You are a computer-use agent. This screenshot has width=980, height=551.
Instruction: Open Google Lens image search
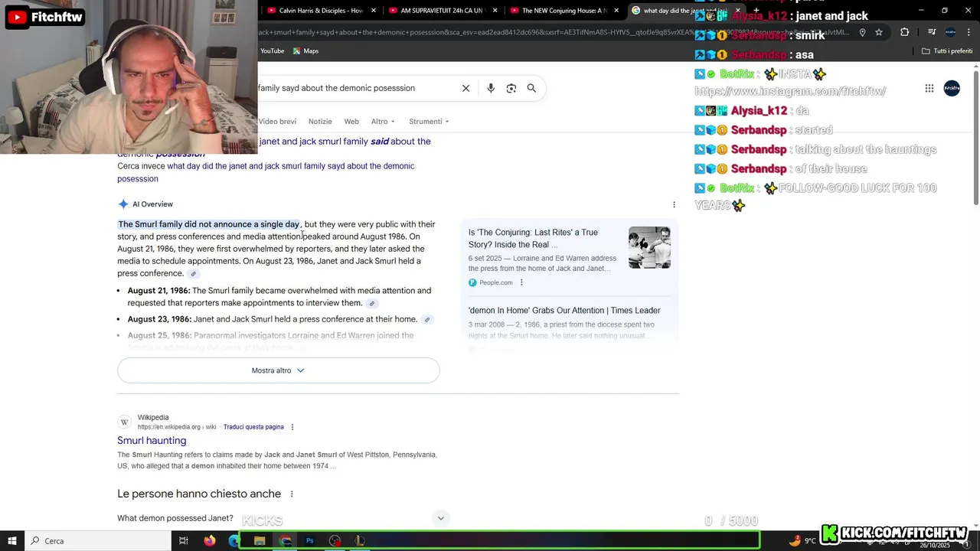pos(511,88)
